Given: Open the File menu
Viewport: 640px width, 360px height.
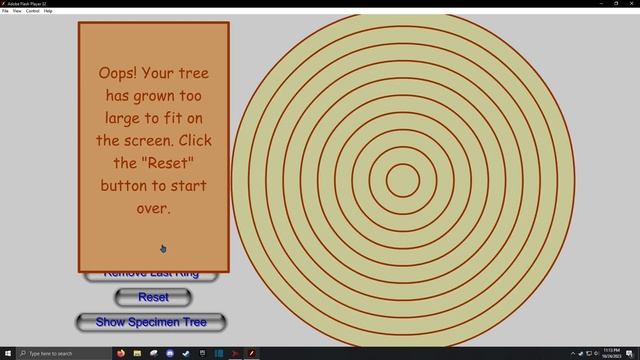Looking at the screenshot, I should (x=5, y=11).
